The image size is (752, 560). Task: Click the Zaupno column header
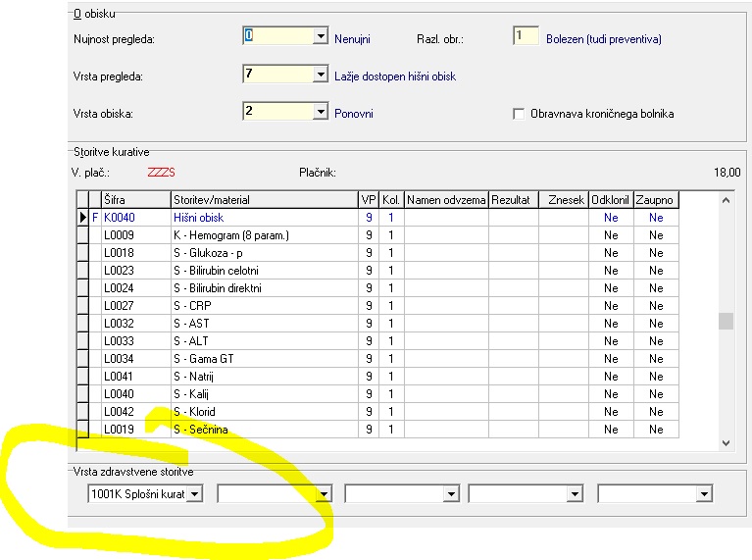click(x=656, y=200)
